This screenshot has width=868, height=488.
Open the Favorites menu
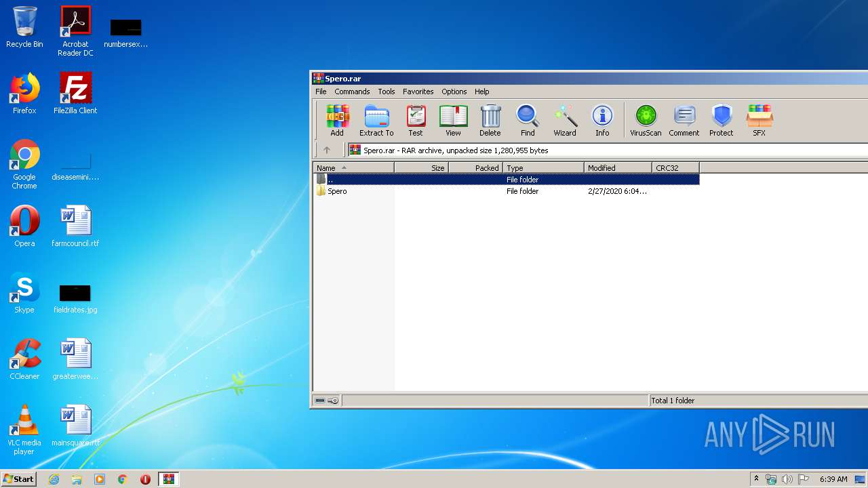(418, 91)
